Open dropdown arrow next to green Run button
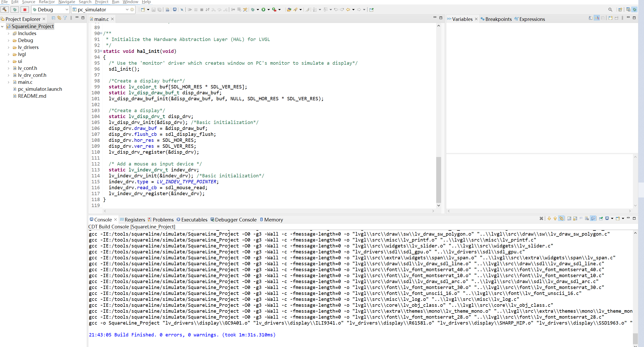The height and width of the screenshot is (347, 644). (269, 10)
